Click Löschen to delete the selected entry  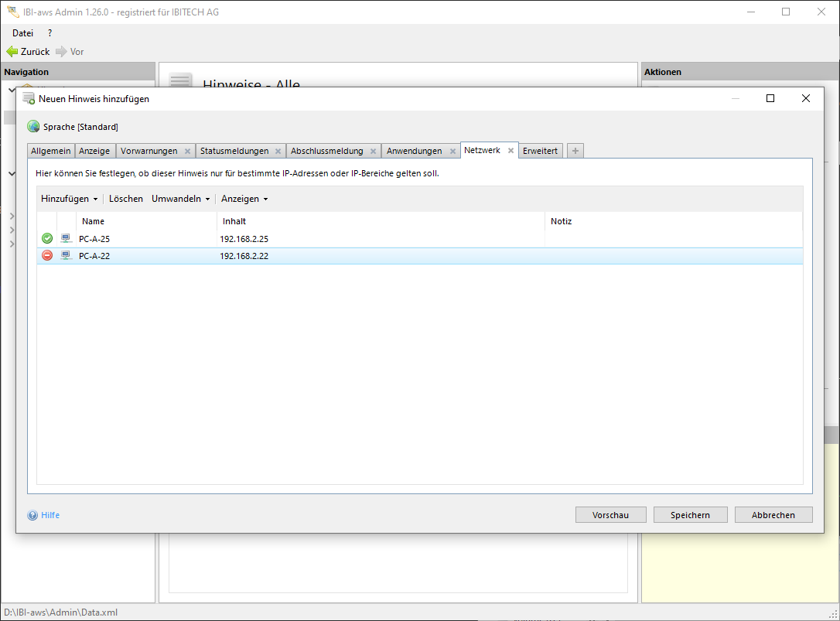[x=126, y=199]
